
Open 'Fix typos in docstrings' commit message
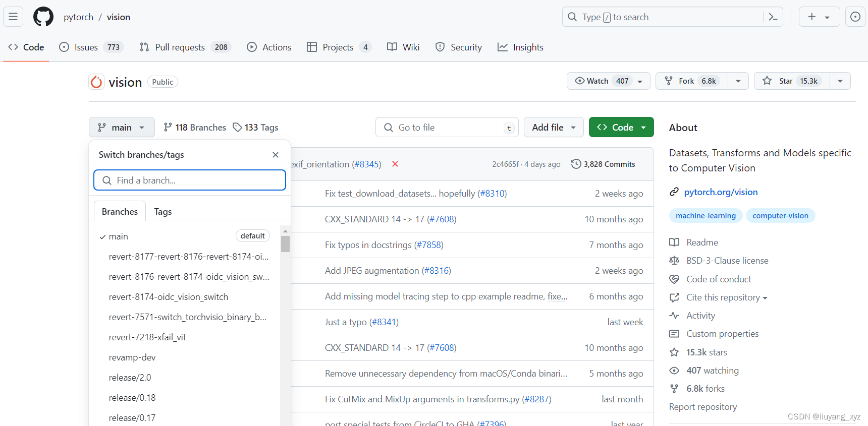(x=368, y=245)
